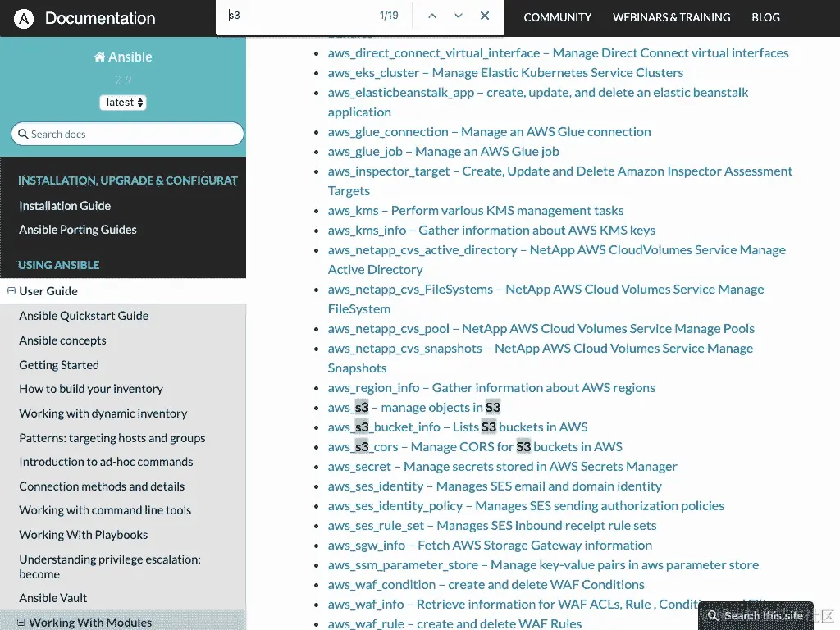Open aws_netapp_cvs_snapshots module link

coord(541,358)
